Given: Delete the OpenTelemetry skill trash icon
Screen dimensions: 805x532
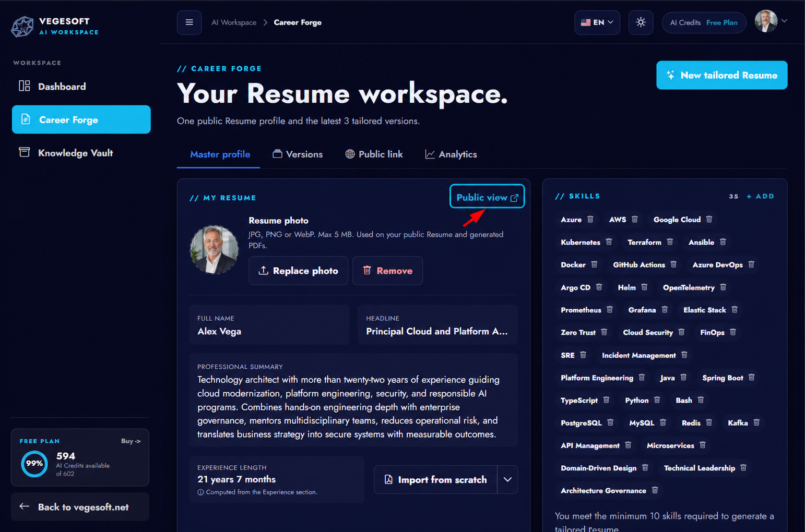Looking at the screenshot, I should [723, 287].
